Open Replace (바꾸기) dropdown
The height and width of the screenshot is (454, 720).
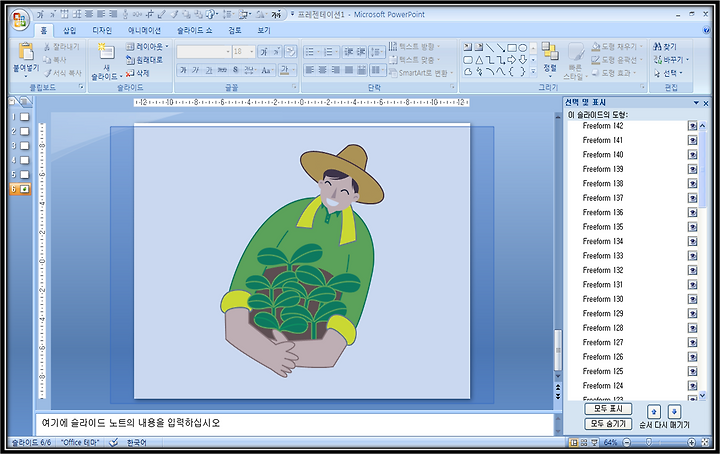click(671, 60)
